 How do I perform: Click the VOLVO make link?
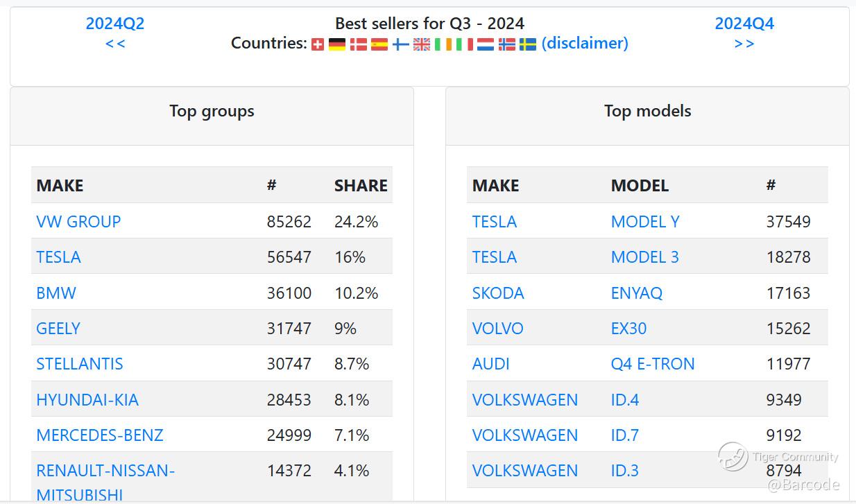click(x=497, y=329)
